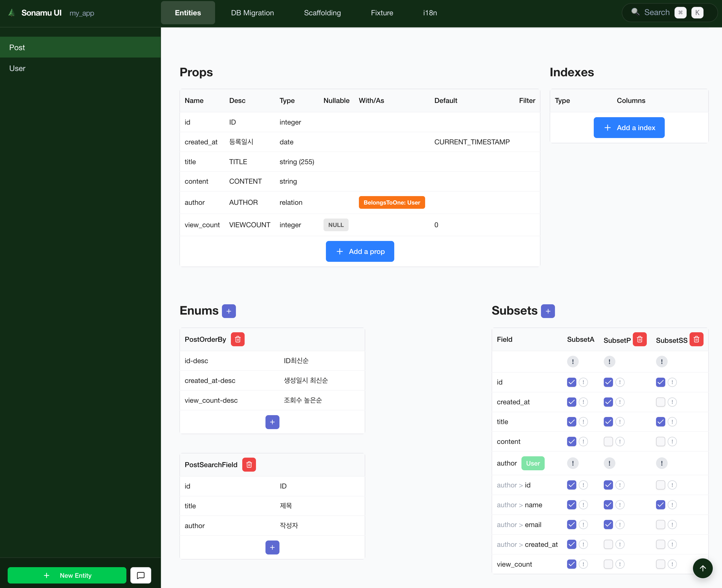The width and height of the screenshot is (722, 588).
Task: Click the Add a prop button
Action: point(360,251)
